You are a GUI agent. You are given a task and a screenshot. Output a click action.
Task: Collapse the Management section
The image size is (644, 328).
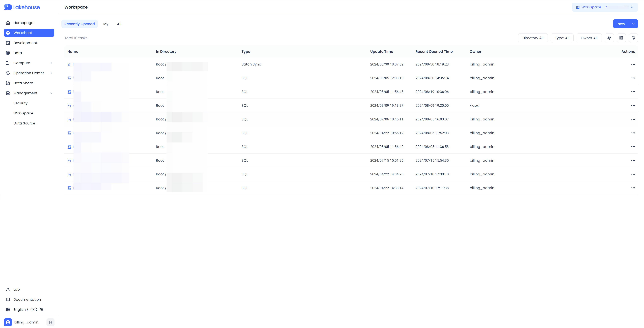(51, 93)
